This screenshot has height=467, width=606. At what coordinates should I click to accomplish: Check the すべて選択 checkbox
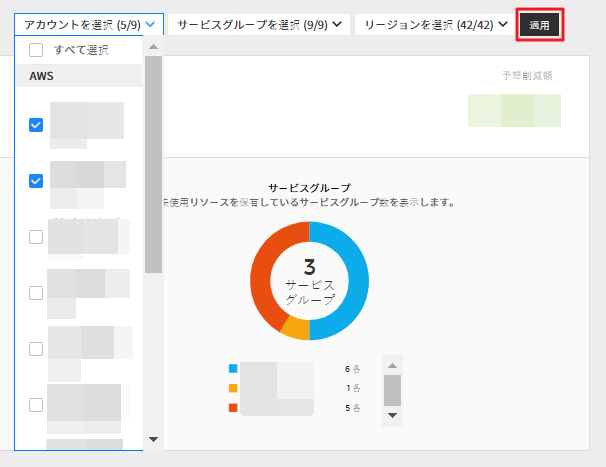click(x=36, y=50)
